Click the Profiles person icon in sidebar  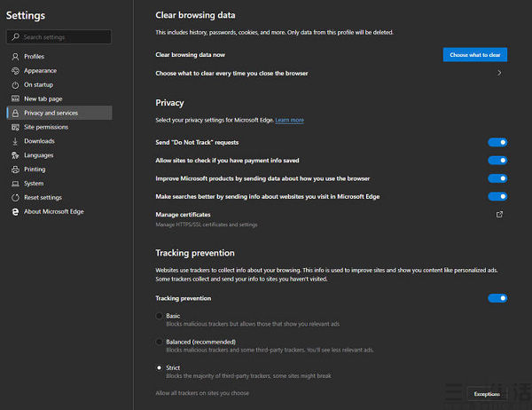point(15,57)
